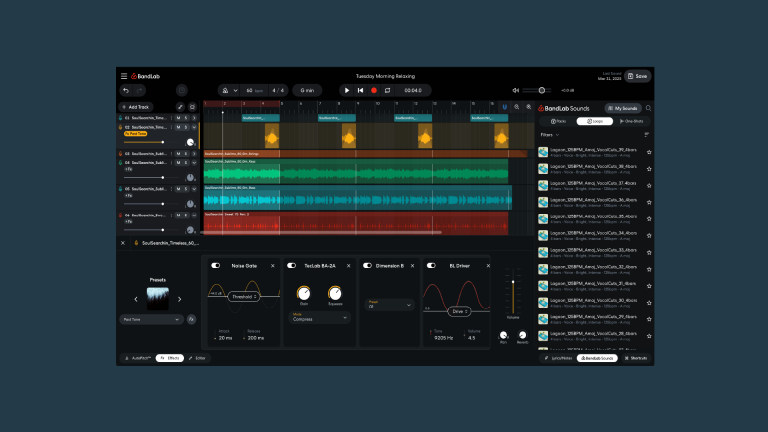Search BandLab Sounds with the magnifier icon
This screenshot has width=768, height=432.
648,108
